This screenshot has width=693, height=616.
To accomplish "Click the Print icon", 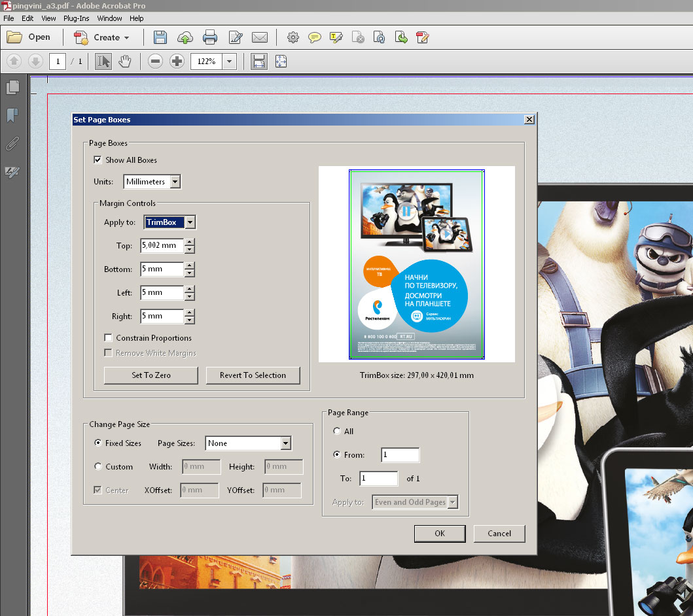I will (x=210, y=37).
